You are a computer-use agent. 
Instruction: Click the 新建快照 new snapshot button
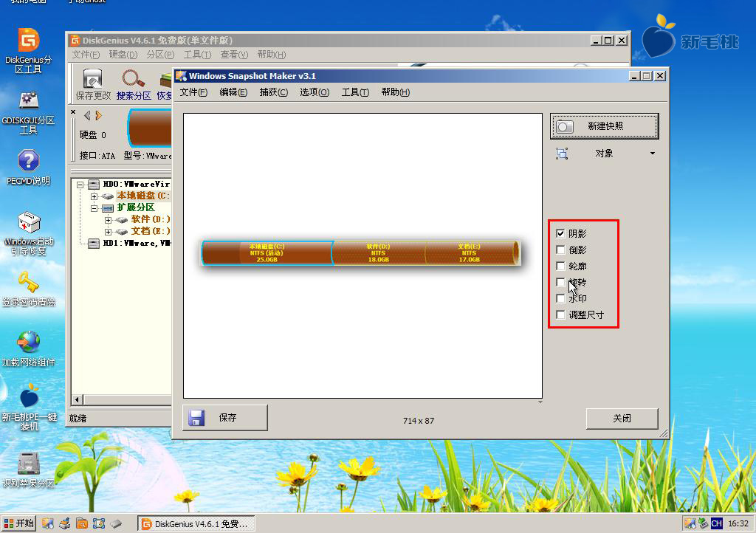(604, 126)
